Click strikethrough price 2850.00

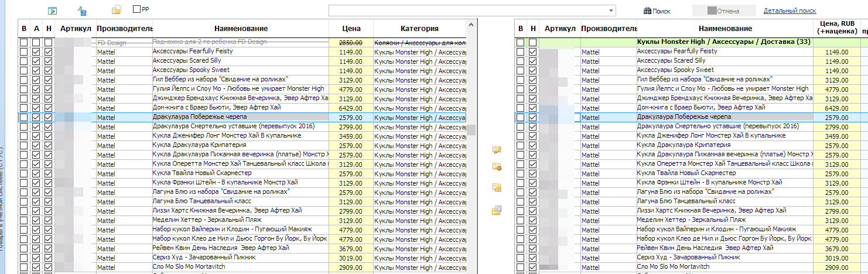pyautogui.click(x=351, y=43)
